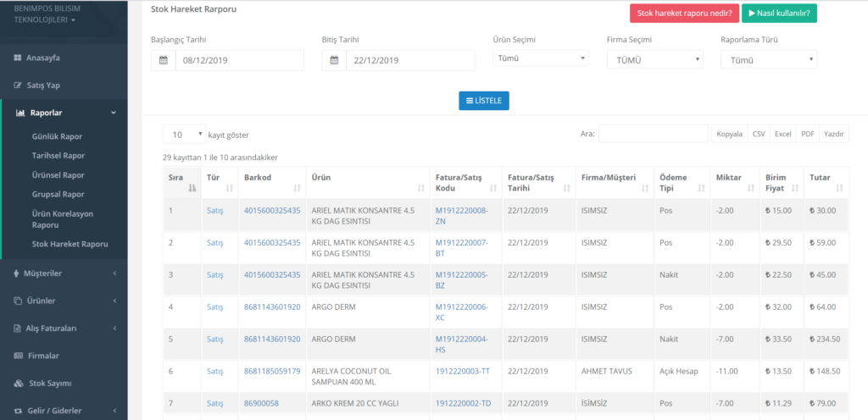868x420 pixels.
Task: Export the table as CSV
Action: coord(759,134)
